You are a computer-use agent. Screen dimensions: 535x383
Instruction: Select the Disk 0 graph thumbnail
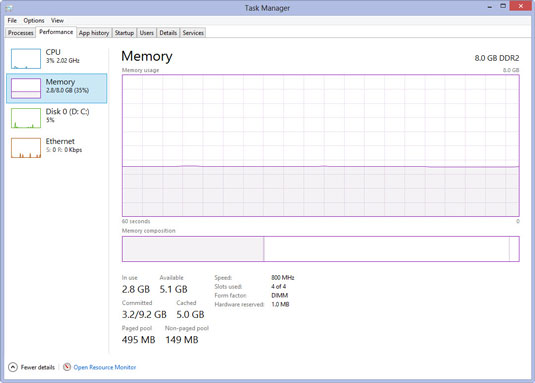(26, 118)
